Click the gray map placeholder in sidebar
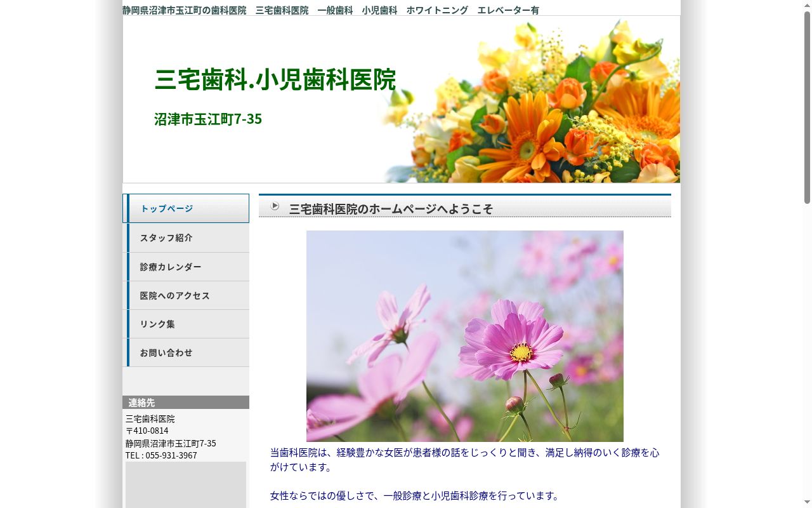The image size is (812, 508). [186, 485]
